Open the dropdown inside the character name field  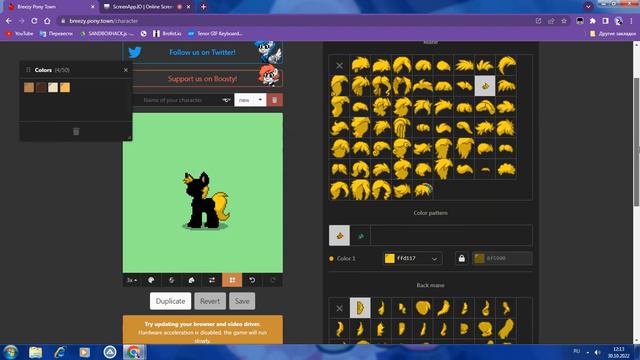[x=226, y=100]
